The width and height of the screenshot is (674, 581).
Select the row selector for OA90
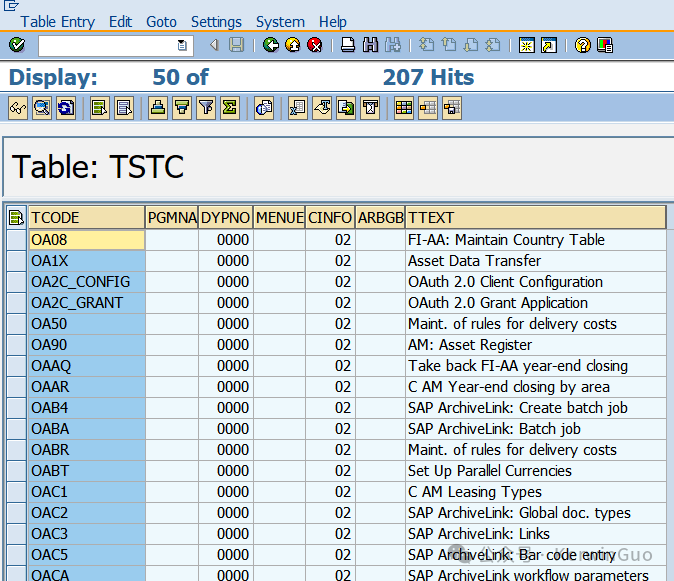(17, 345)
